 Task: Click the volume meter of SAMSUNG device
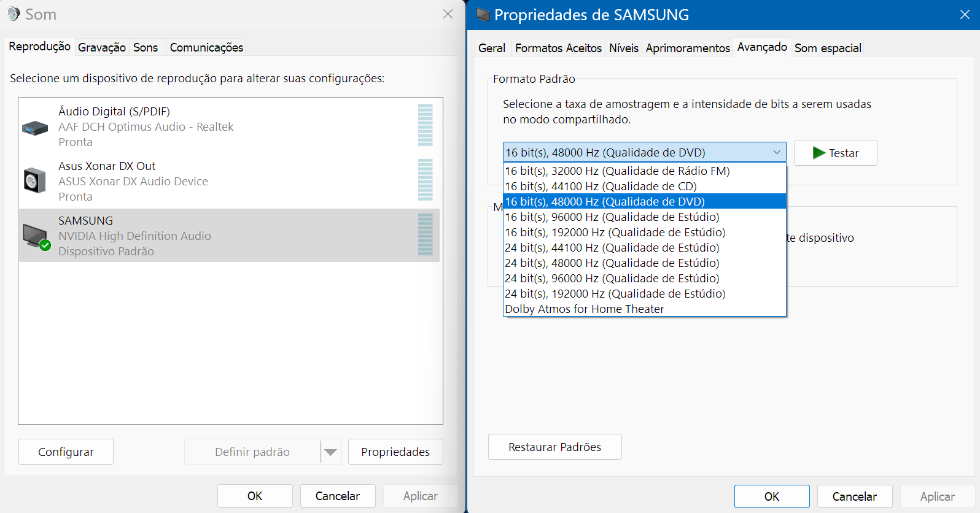coord(426,234)
